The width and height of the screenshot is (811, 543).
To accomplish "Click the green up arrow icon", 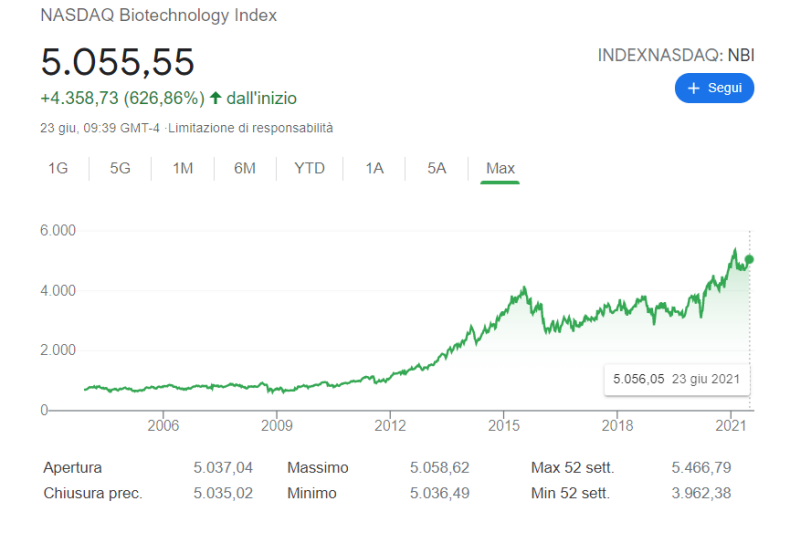I will 216,98.
